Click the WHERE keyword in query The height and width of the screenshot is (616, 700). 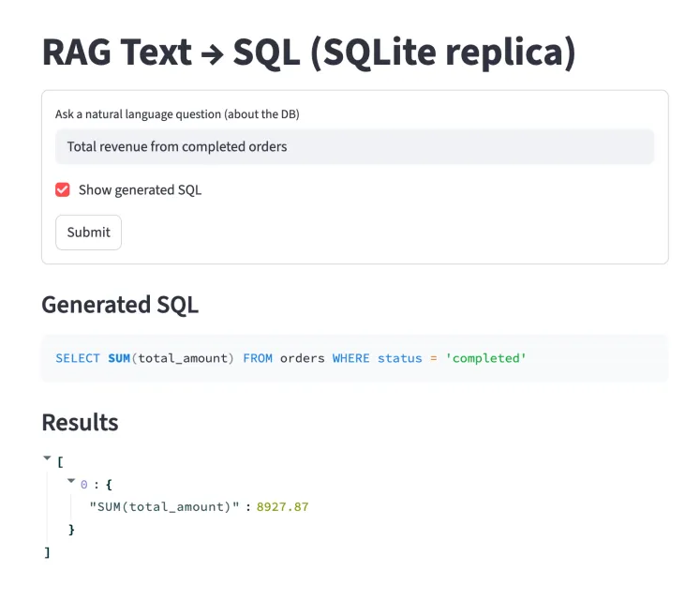click(x=350, y=358)
